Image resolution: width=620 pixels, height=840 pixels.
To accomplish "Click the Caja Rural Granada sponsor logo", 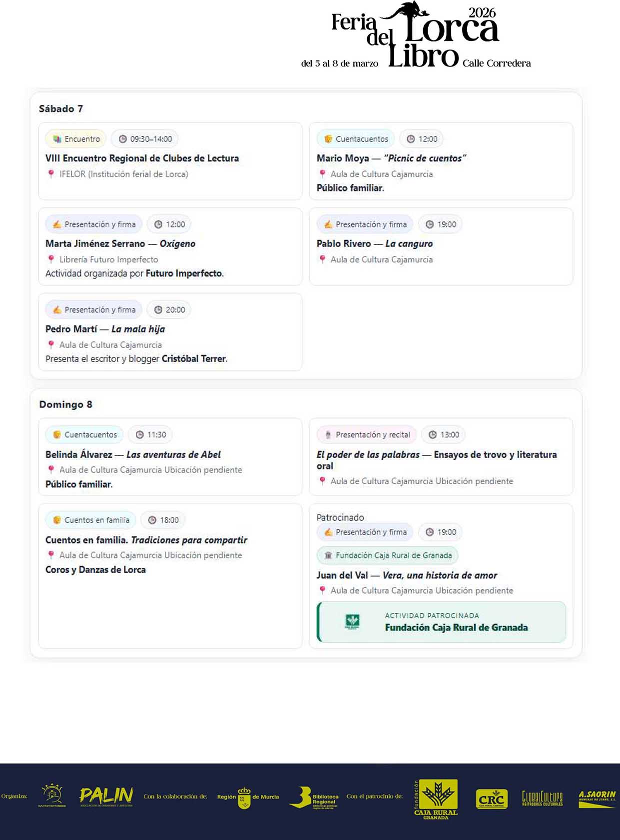I will [x=436, y=798].
